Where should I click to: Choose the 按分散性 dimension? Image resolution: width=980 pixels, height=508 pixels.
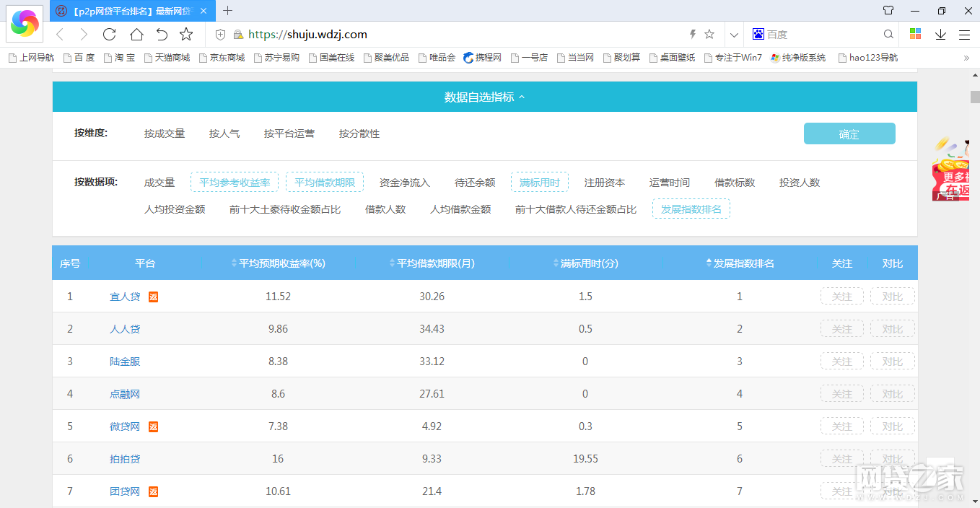point(359,133)
